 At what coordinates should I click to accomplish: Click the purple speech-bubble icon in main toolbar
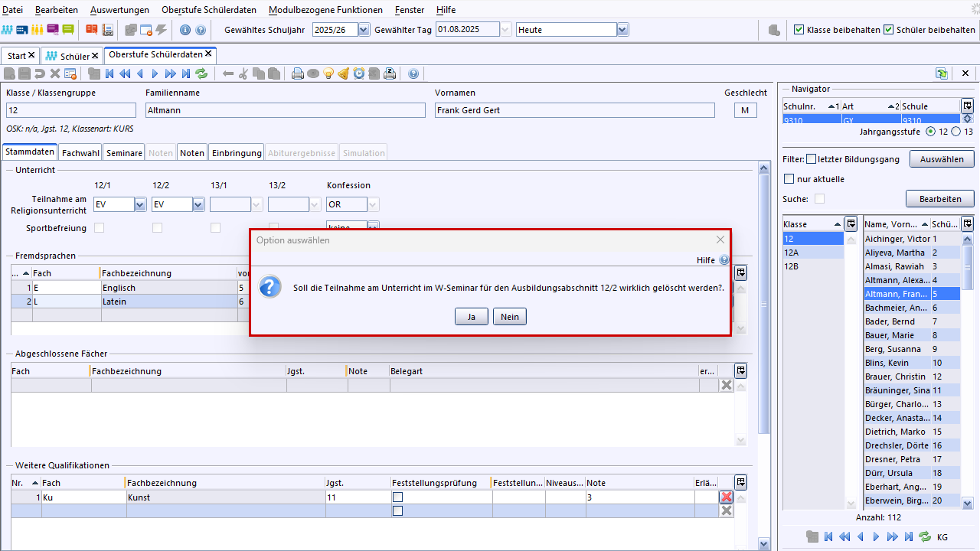[x=53, y=30]
